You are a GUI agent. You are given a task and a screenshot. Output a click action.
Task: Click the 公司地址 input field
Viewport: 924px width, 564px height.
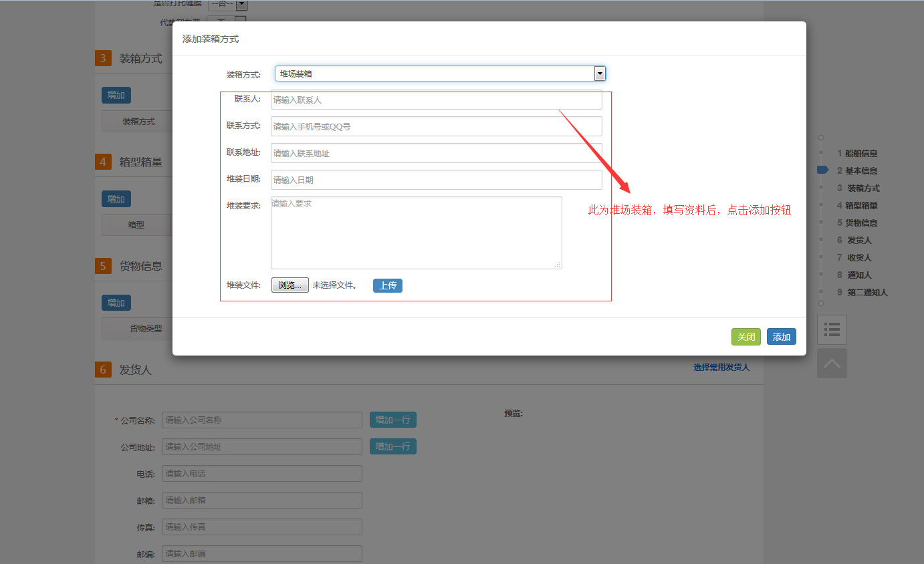pyautogui.click(x=261, y=447)
